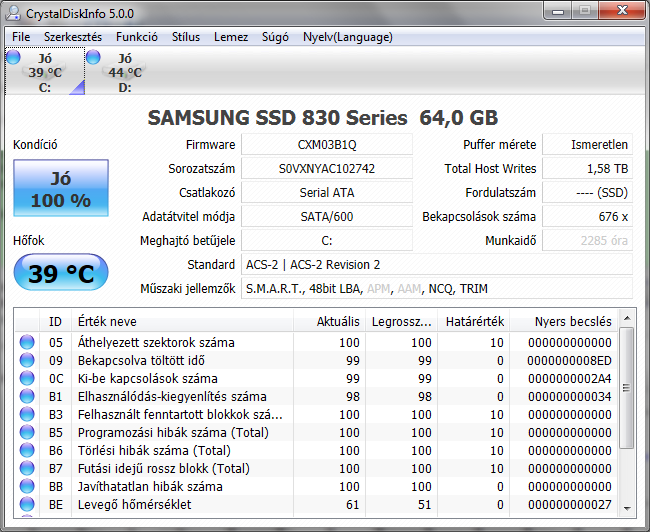Click status orb of attribute BB
This screenshot has width=650, height=532.
[x=27, y=486]
